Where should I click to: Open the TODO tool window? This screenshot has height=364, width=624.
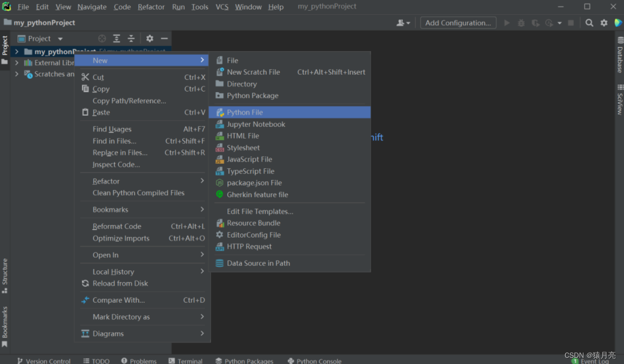[97, 361]
